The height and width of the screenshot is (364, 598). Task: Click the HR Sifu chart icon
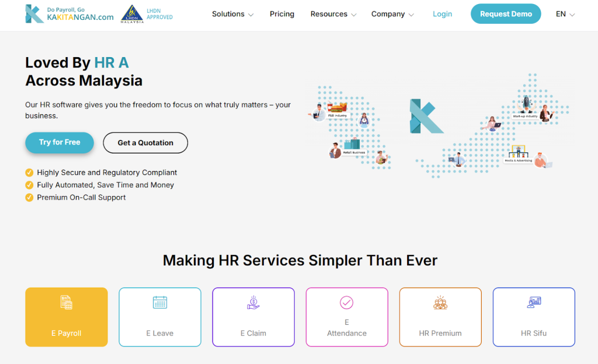pos(534,302)
